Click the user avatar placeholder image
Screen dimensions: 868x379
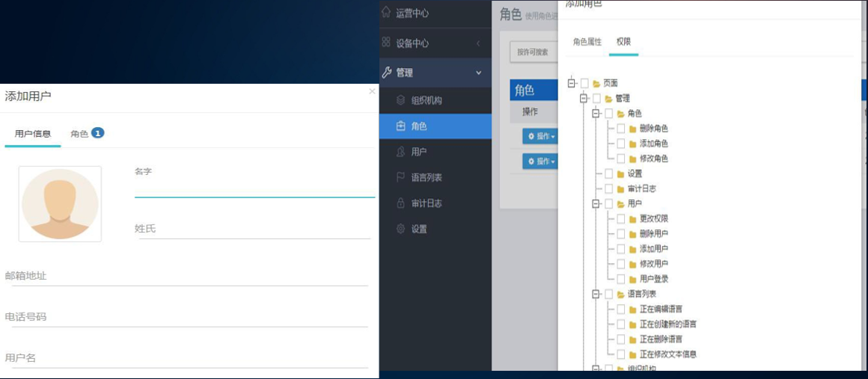coord(60,204)
